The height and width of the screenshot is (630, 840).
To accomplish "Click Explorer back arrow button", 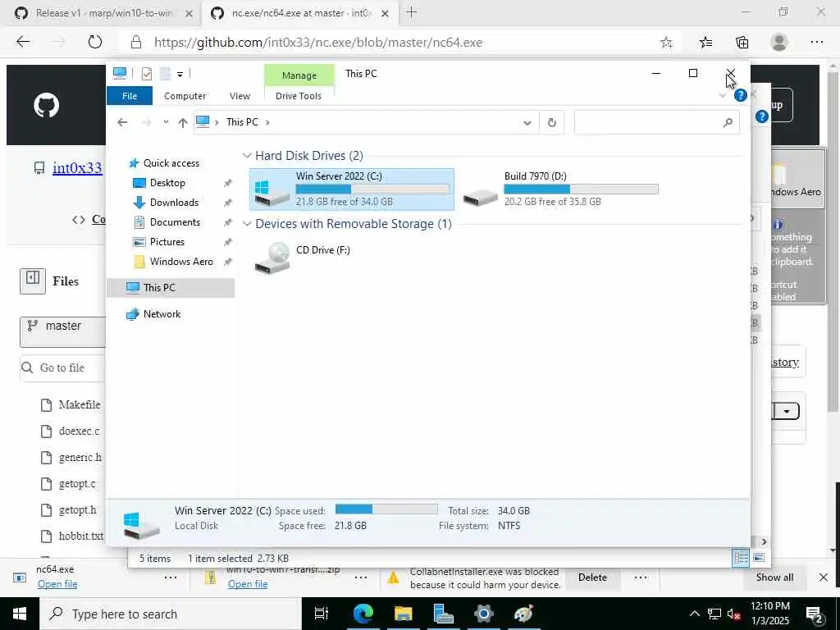I will pos(122,123).
